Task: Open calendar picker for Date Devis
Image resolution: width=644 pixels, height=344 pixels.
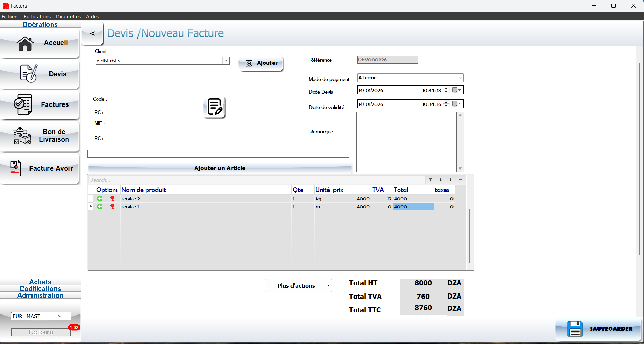Action: 457,90
